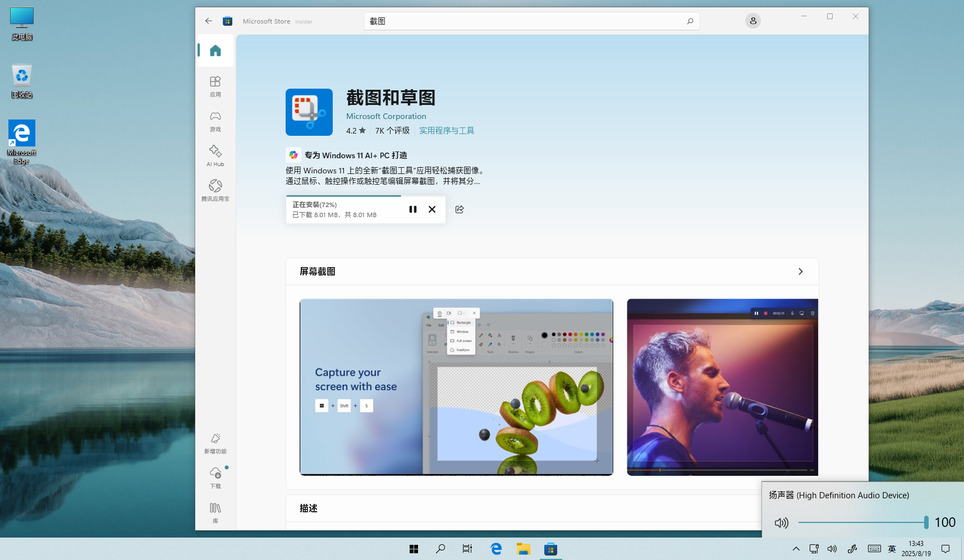Open the Library (库) section
This screenshot has height=560, width=964.
point(215,512)
